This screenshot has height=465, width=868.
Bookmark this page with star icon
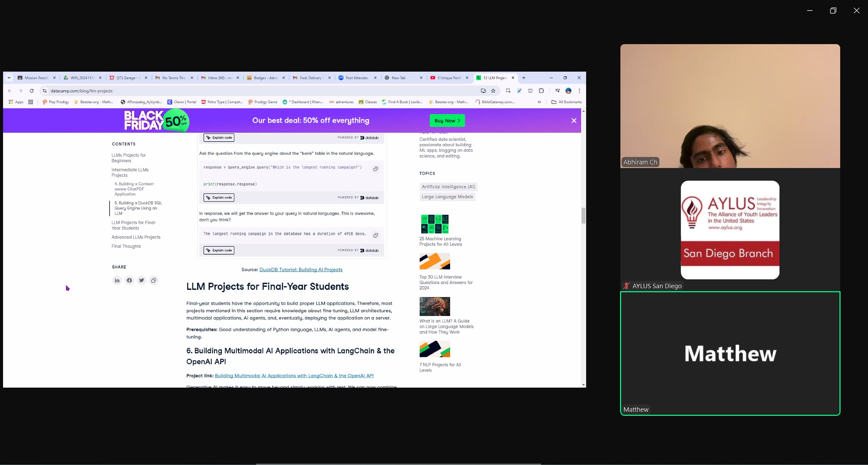pyautogui.click(x=493, y=91)
